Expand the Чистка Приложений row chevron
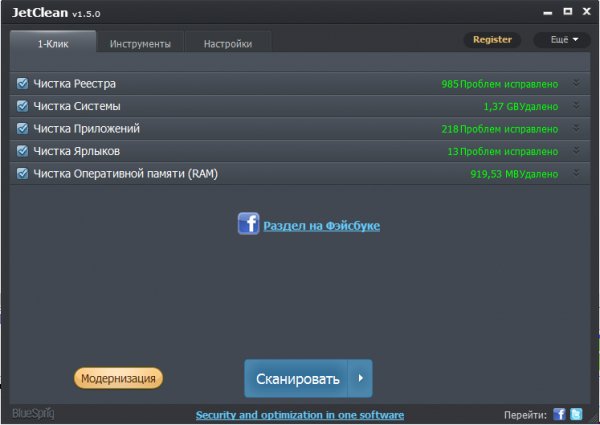Viewport: 600px width, 425px height. point(576,128)
